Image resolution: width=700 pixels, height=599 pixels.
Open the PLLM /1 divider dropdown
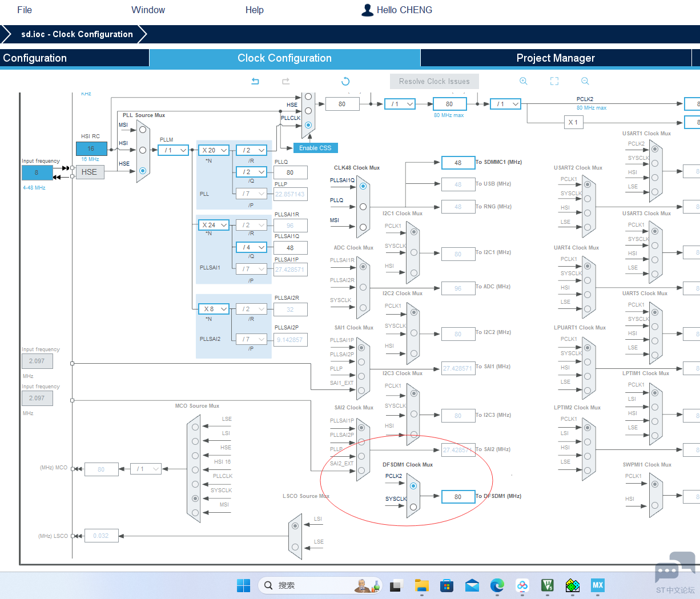pos(174,150)
